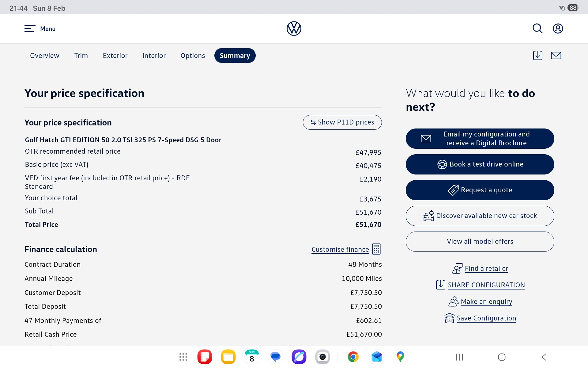This screenshot has height=368, width=588.
Task: Open Customise finance link
Action: (340, 249)
